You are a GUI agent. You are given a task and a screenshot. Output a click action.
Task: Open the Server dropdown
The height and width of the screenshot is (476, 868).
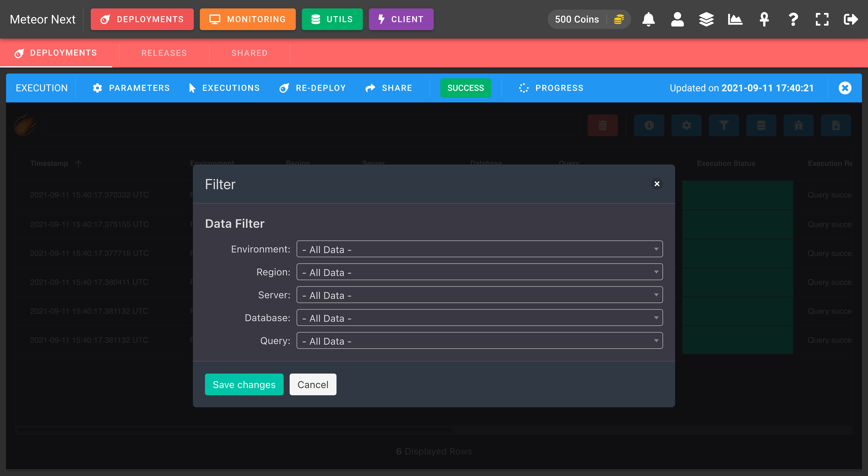tap(480, 295)
